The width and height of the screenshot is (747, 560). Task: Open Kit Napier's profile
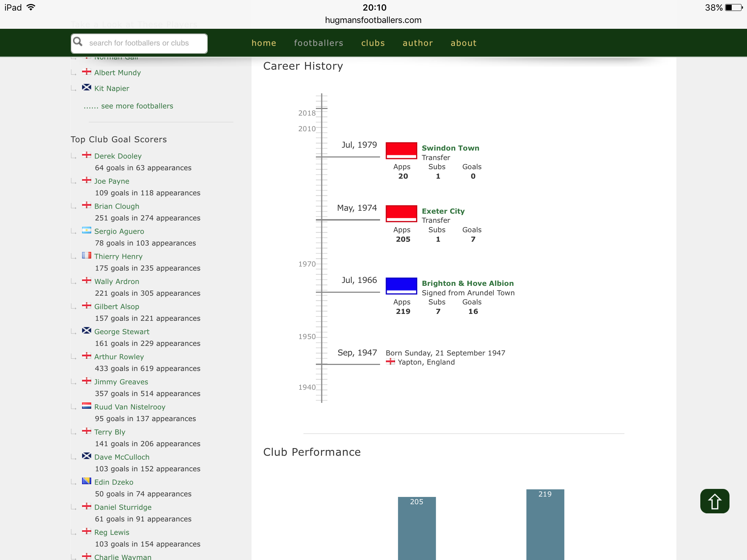[x=112, y=88]
